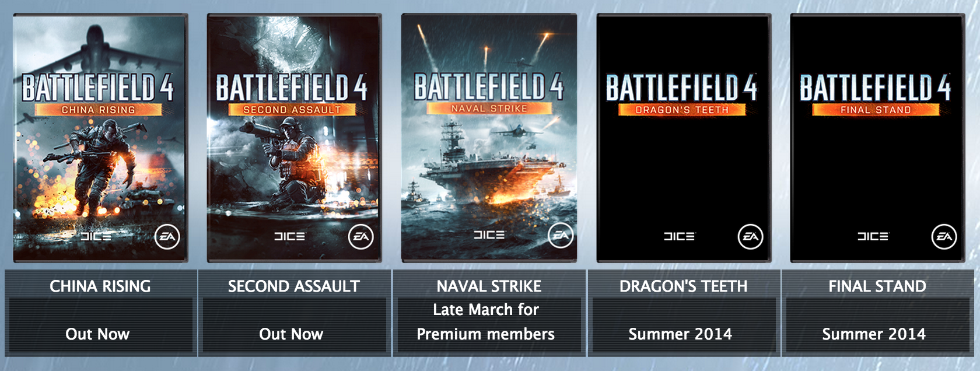Click "Late March for Premium members" text
Viewport: 980px width, 371px height.
[485, 322]
